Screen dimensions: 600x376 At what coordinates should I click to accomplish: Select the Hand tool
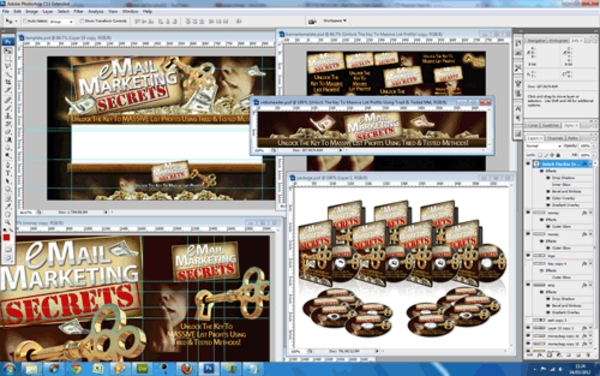tap(8, 214)
